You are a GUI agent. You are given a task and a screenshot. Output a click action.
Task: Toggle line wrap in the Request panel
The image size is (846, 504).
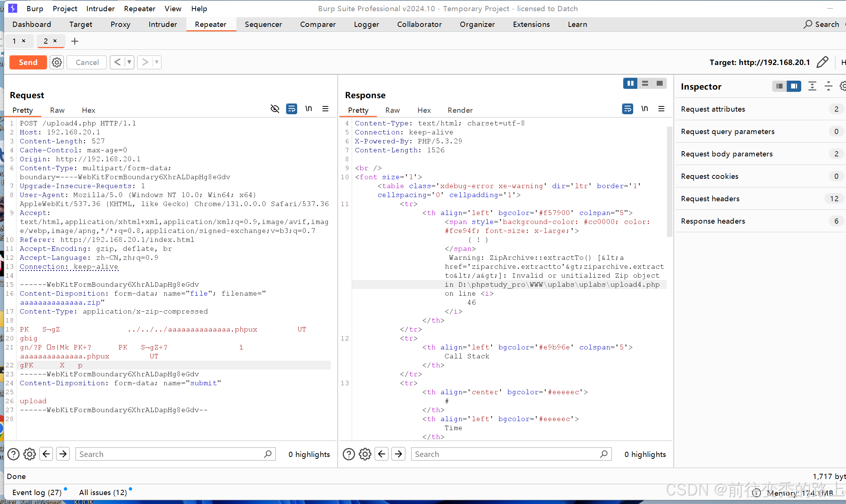pyautogui.click(x=292, y=109)
